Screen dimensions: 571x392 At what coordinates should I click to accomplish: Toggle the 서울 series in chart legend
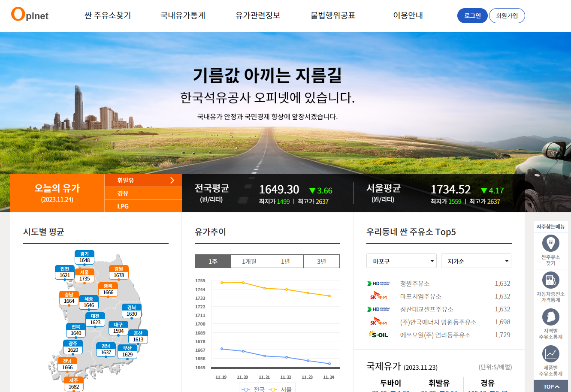(x=280, y=389)
